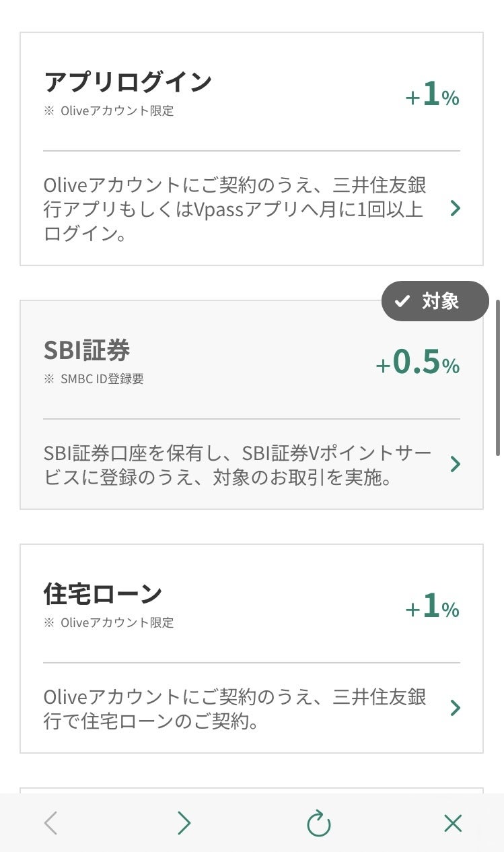
Task: Expand SBI証券 details chevron
Action: coord(456,464)
